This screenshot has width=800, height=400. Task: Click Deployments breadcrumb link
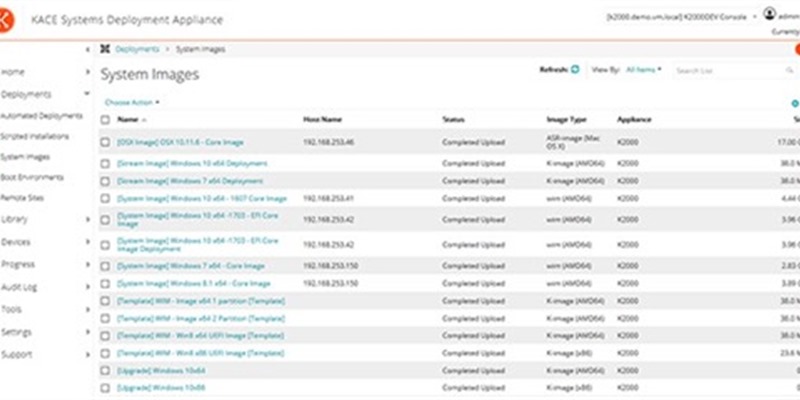[137, 49]
